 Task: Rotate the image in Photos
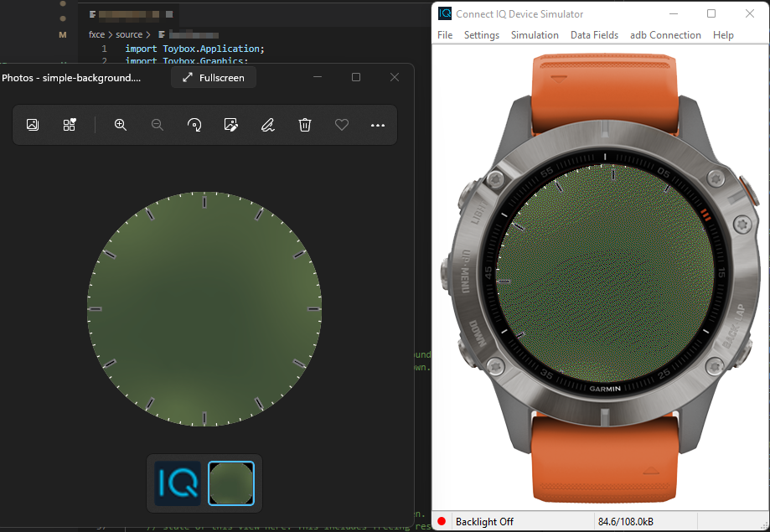(x=194, y=125)
